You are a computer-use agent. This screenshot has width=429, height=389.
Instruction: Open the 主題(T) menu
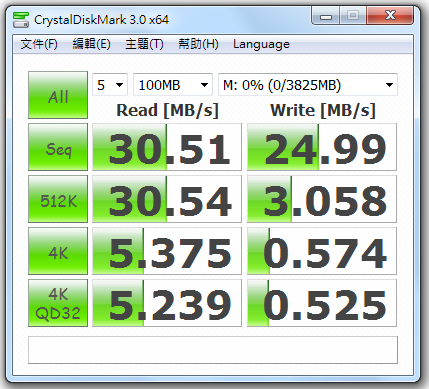144,44
